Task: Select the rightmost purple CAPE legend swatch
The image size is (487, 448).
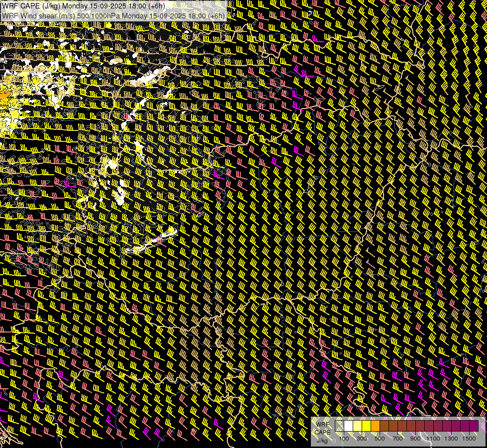Action: (x=474, y=426)
